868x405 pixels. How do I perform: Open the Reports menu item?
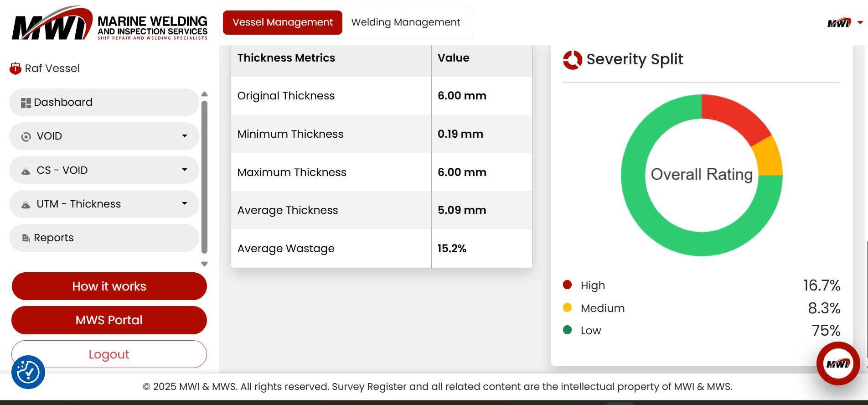coord(104,238)
